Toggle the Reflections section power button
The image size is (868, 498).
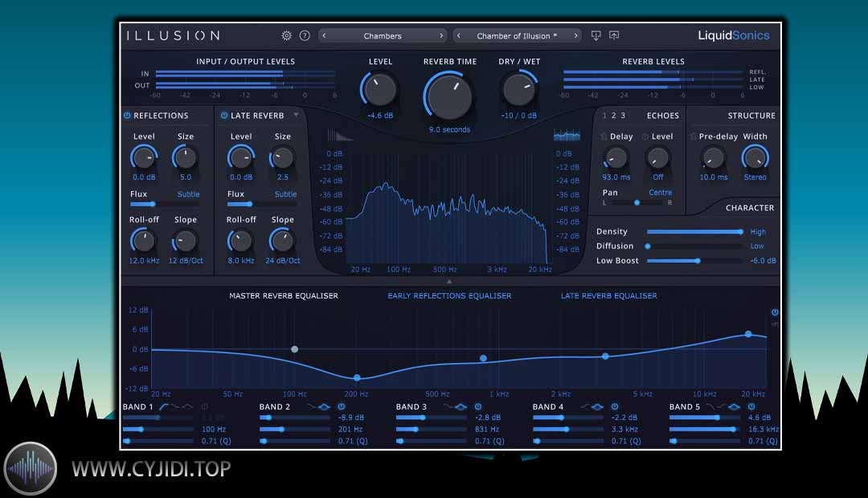127,116
